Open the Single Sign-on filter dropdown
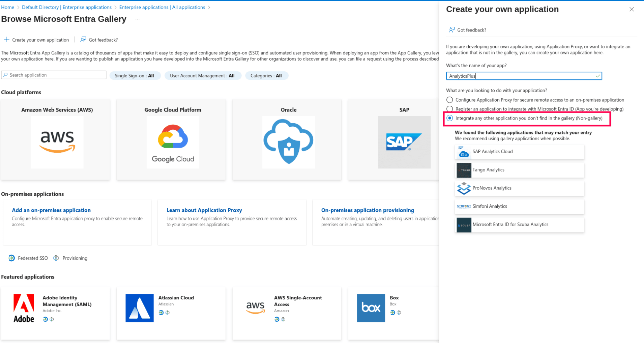 135,76
